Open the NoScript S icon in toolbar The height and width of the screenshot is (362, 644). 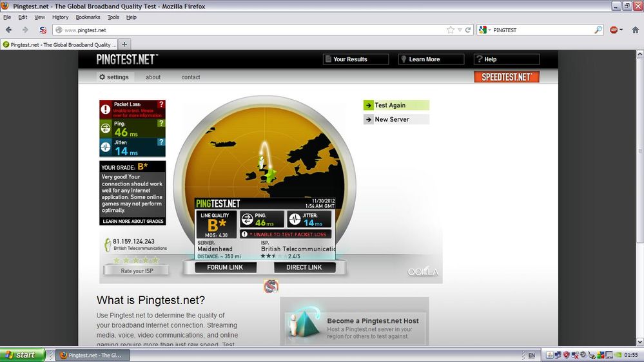click(x=43, y=30)
